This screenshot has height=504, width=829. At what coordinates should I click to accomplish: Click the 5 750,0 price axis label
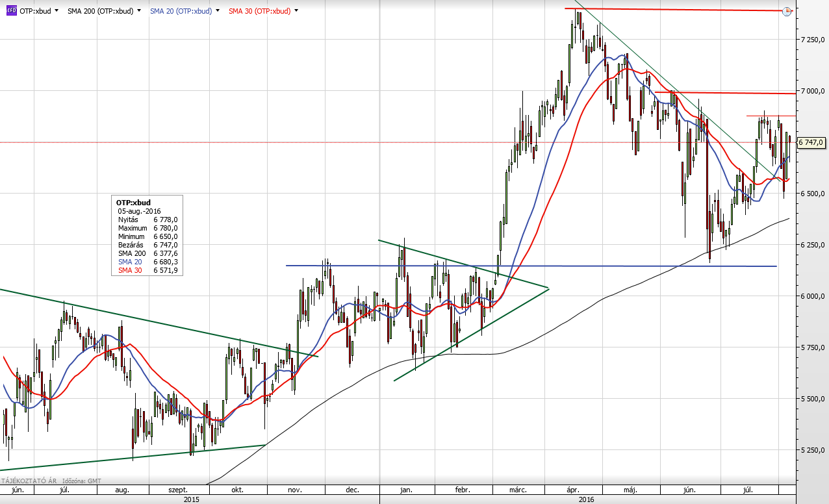pos(812,347)
